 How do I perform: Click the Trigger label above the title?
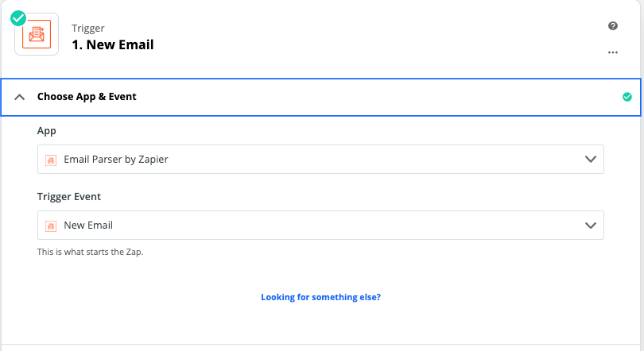[88, 29]
